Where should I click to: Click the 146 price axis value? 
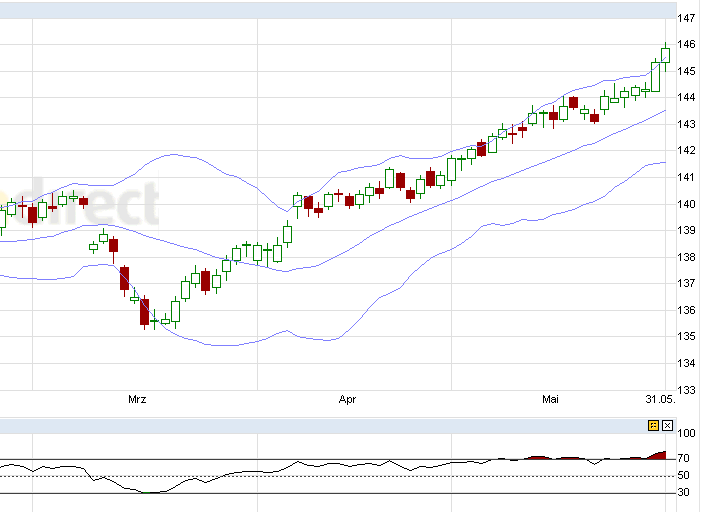pyautogui.click(x=686, y=44)
